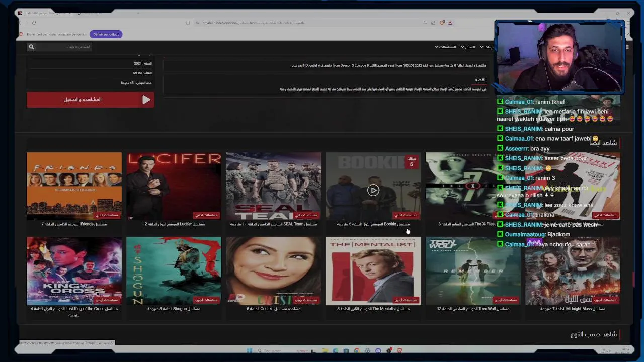
Task: Click the Midnight Mass episode 7 title link
Action: (x=573, y=309)
